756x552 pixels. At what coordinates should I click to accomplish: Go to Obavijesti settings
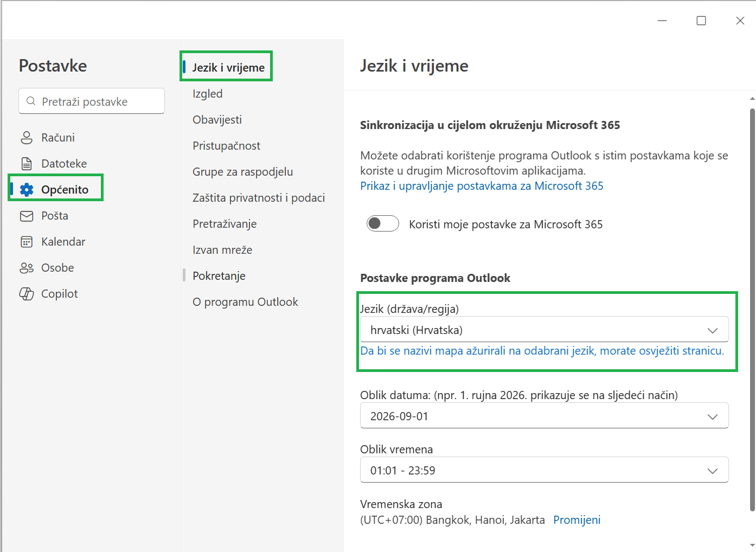tap(217, 120)
